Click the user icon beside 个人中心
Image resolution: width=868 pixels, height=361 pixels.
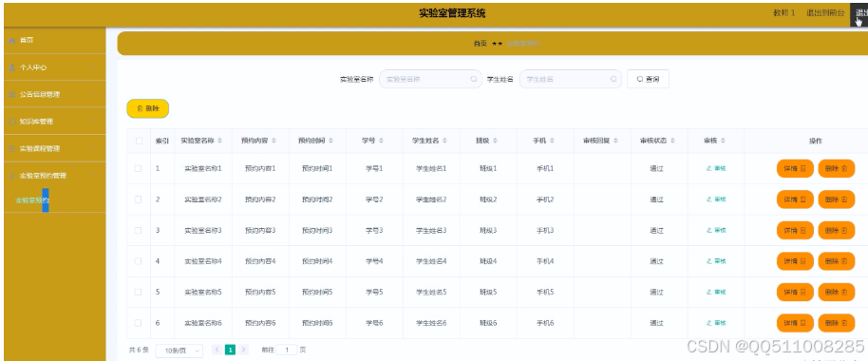point(11,67)
